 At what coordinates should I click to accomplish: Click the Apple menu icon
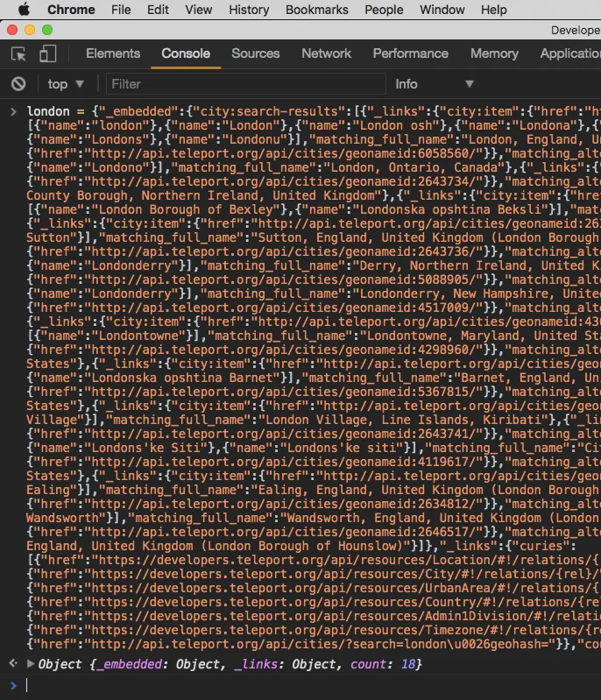(x=24, y=10)
